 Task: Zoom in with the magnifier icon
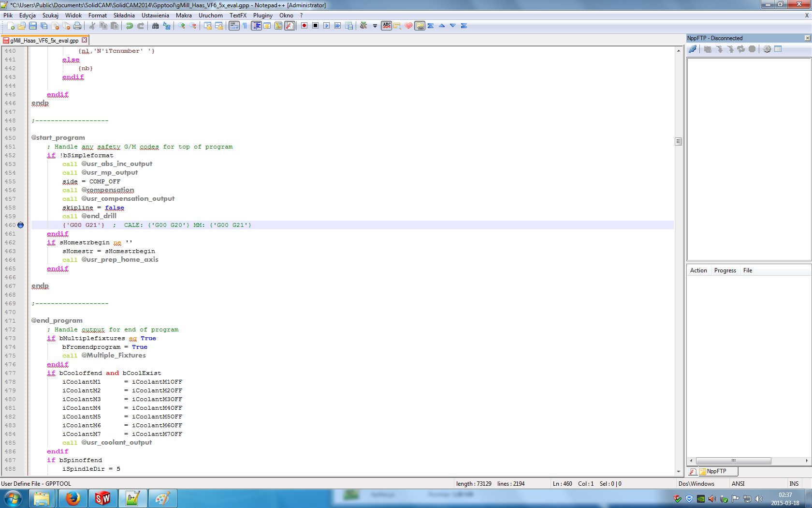182,26
